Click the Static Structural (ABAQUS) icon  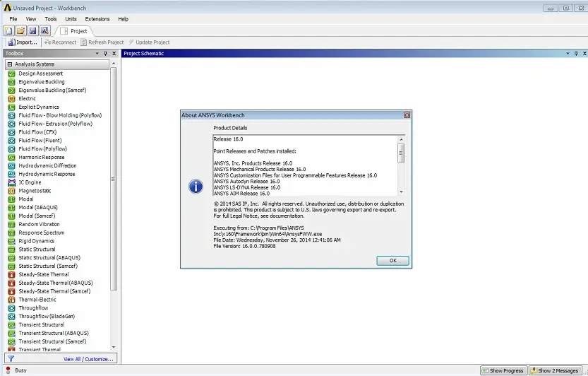(11, 258)
